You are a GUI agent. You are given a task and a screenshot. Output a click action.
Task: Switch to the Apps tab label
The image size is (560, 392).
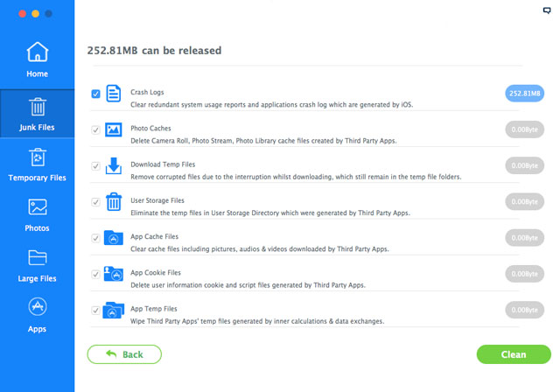pyautogui.click(x=37, y=329)
